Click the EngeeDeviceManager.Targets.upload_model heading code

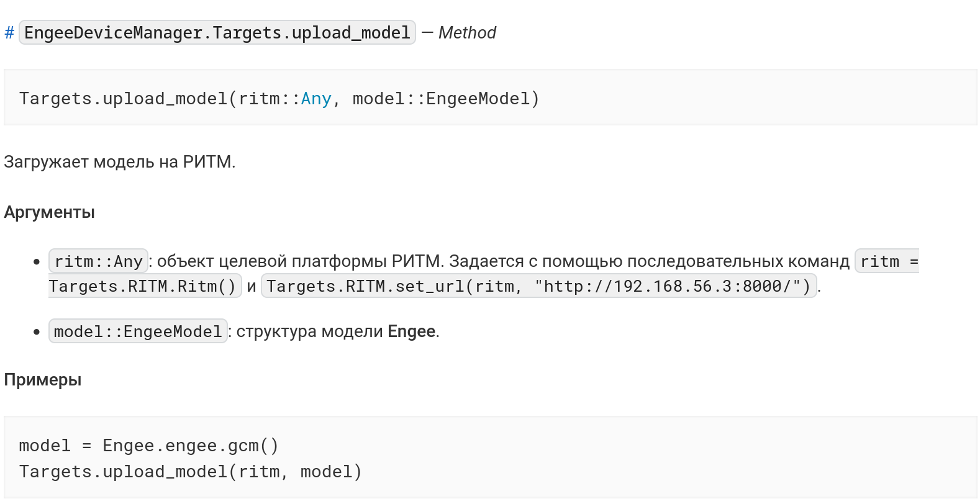[217, 32]
